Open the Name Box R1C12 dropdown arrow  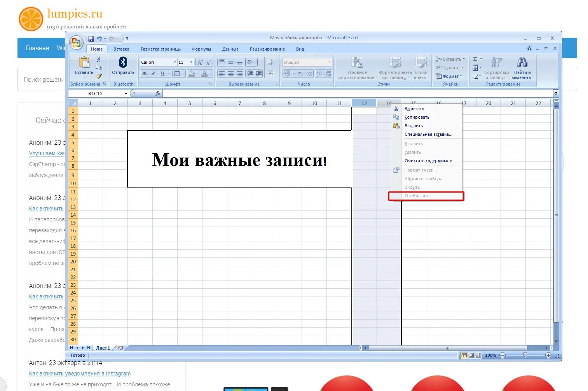126,94
